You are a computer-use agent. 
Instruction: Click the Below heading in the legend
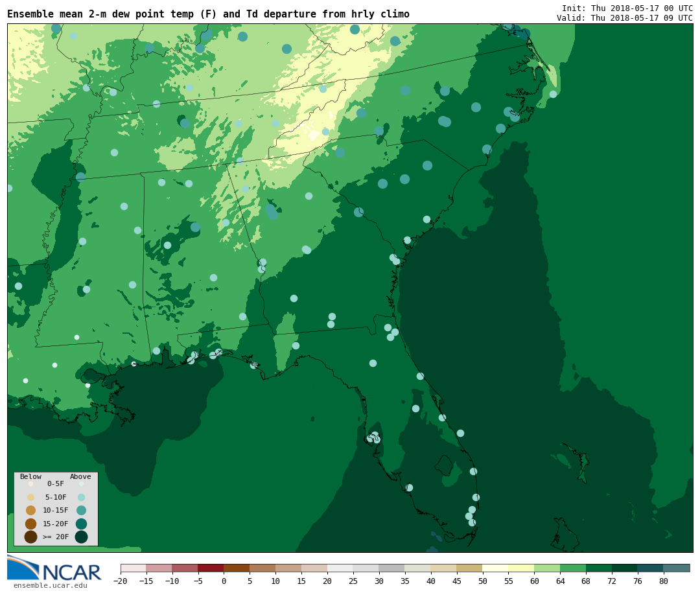point(30,476)
